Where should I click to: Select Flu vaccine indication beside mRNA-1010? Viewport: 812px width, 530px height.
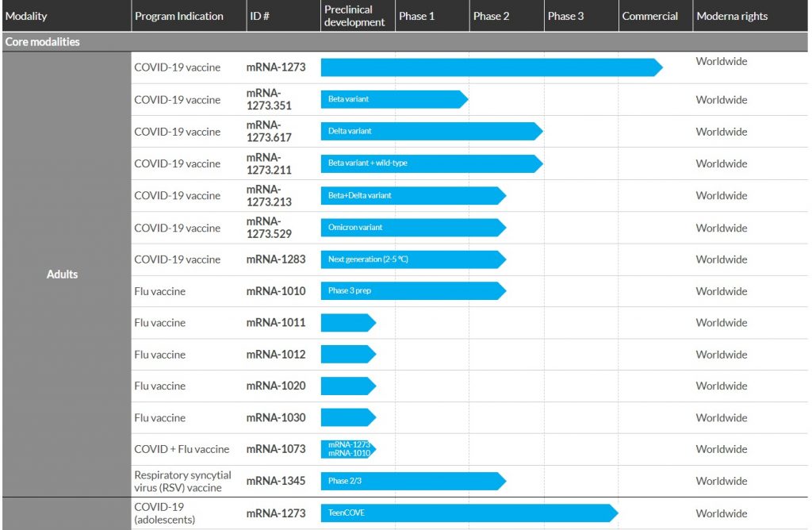click(x=159, y=291)
